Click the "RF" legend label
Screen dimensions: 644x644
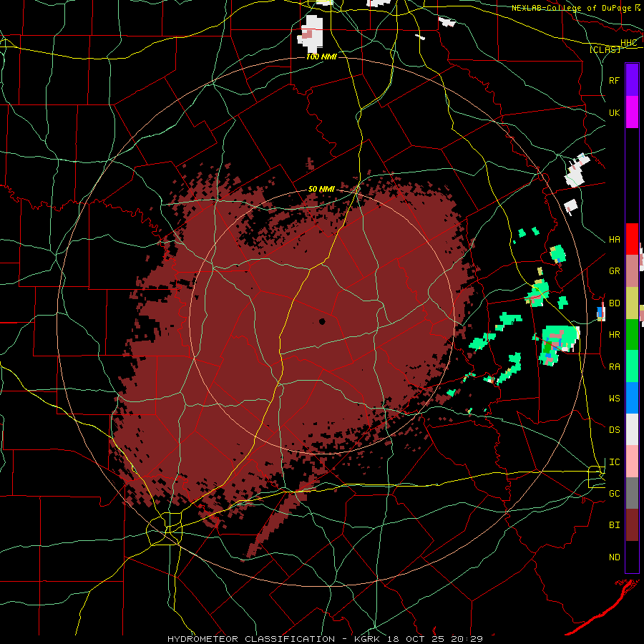[614, 80]
